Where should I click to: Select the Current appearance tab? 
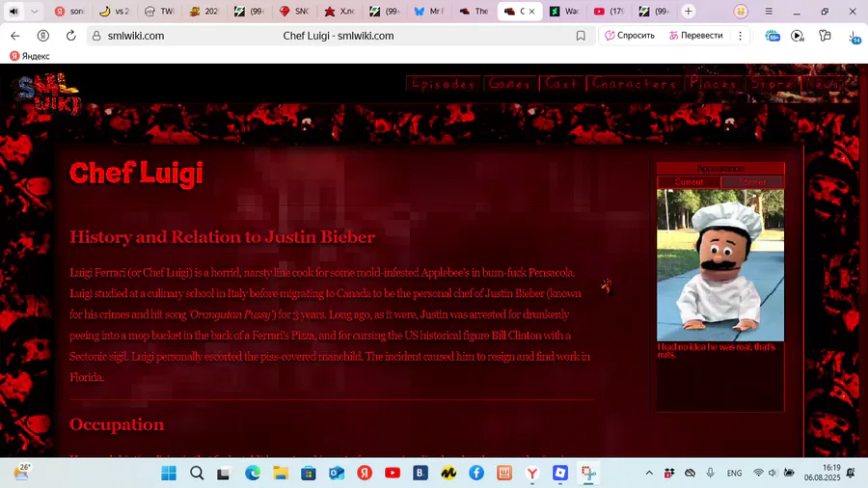pyautogui.click(x=689, y=182)
